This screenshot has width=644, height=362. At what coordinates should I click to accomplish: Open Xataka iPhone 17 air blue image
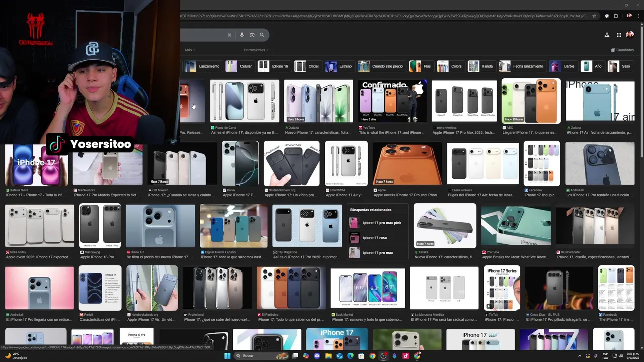click(600, 101)
